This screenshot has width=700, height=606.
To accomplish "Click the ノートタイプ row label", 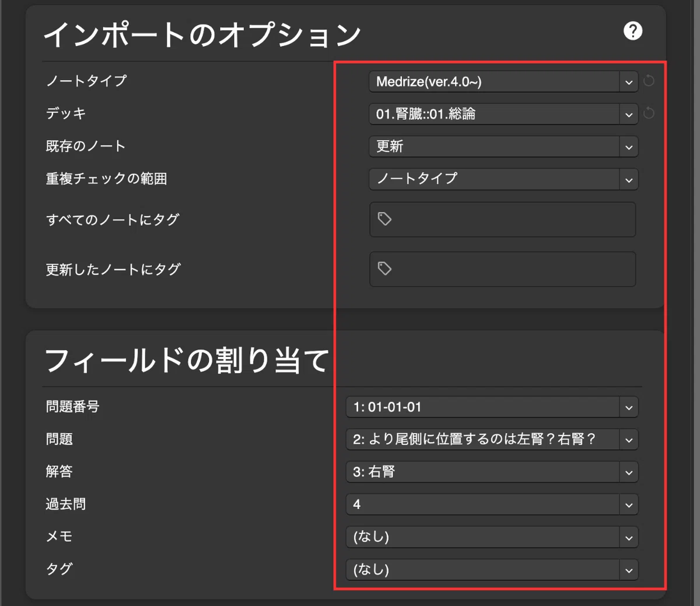I will [x=86, y=81].
